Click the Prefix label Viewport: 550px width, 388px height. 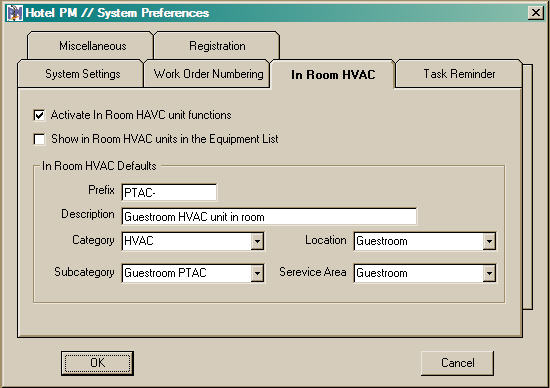101,190
